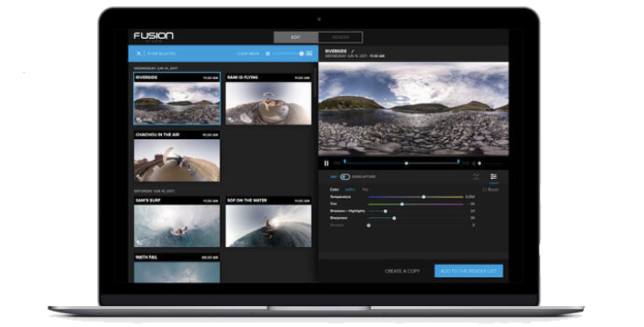Adjust the thumbnail size slider handle

[301, 54]
